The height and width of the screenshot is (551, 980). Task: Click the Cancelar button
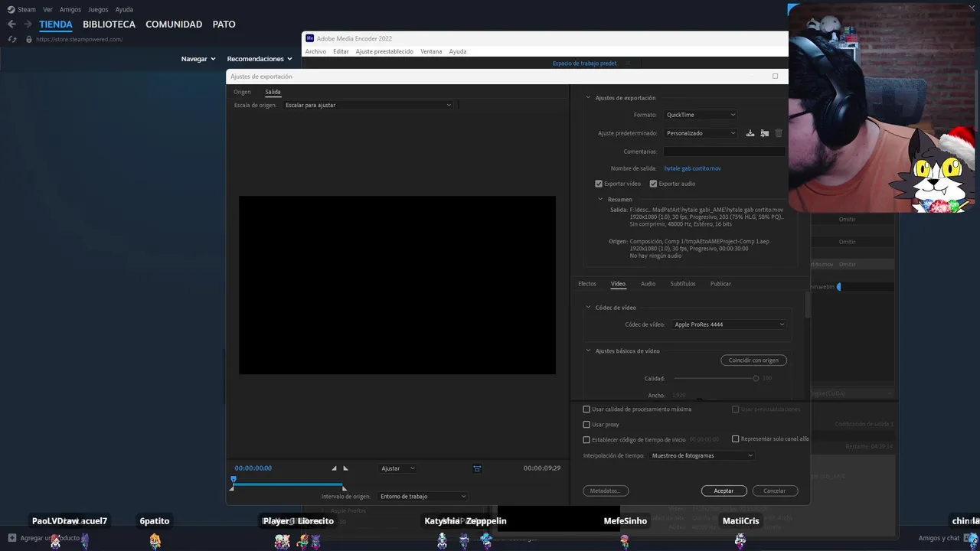(x=774, y=491)
